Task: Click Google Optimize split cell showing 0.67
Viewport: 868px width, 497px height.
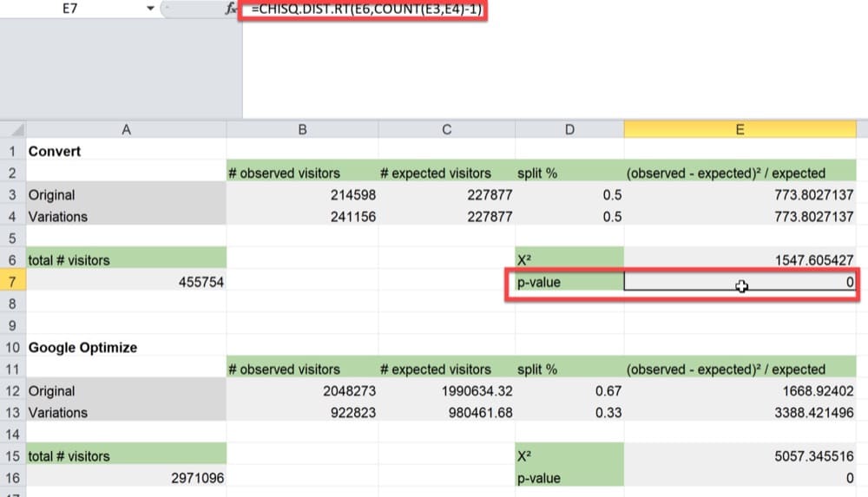Action: pyautogui.click(x=569, y=391)
